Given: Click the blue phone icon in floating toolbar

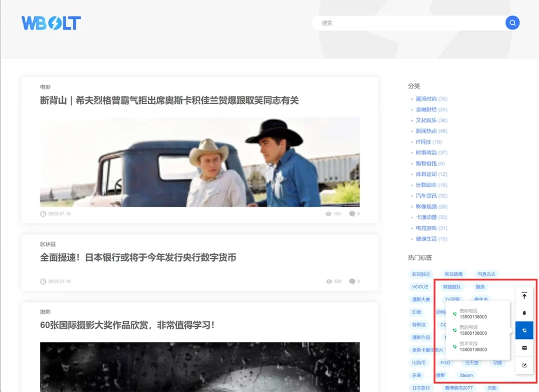Looking at the screenshot, I should pos(524,330).
